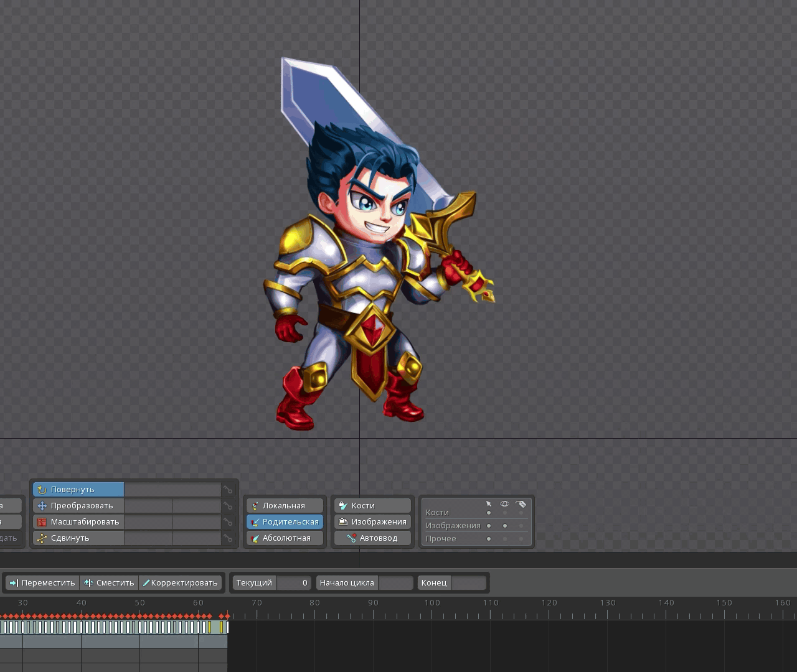Click the key icon in the Повернуть row
This screenshot has height=672, width=797.
coord(228,490)
